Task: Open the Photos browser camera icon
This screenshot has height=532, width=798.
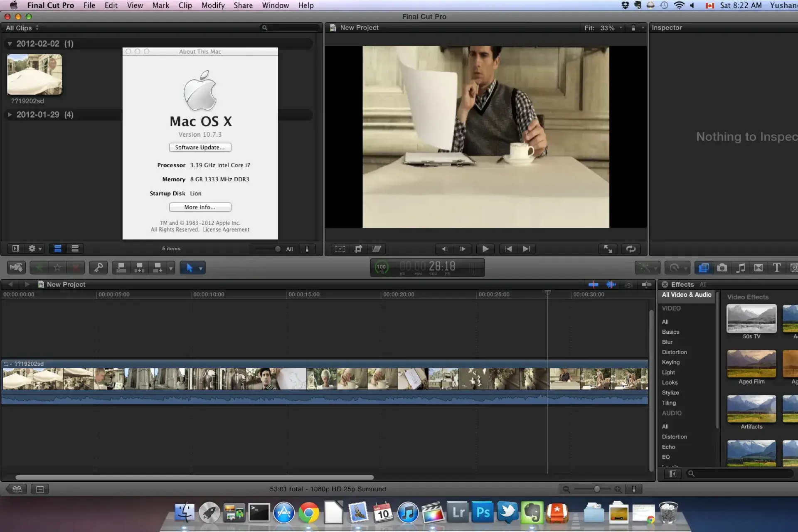Action: (722, 268)
